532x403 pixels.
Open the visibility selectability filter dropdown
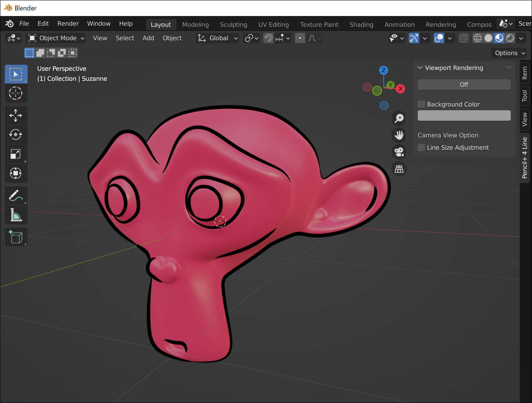pyautogui.click(x=396, y=38)
